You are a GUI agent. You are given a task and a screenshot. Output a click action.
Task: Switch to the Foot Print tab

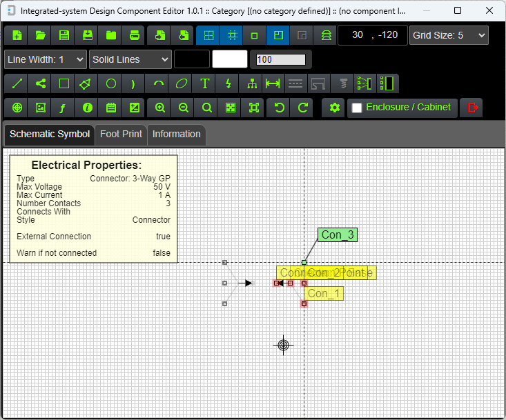121,134
